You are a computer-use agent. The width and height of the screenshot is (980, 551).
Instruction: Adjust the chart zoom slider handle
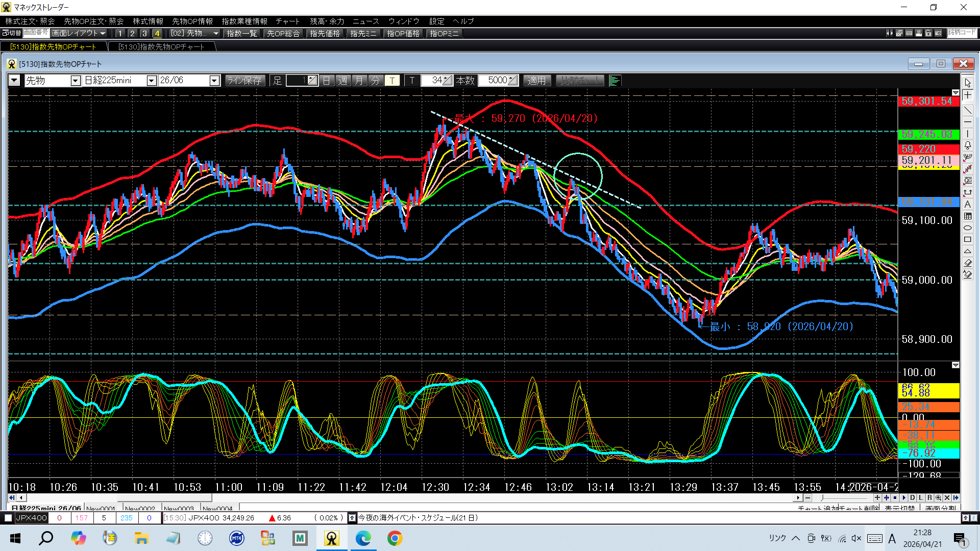(x=822, y=497)
